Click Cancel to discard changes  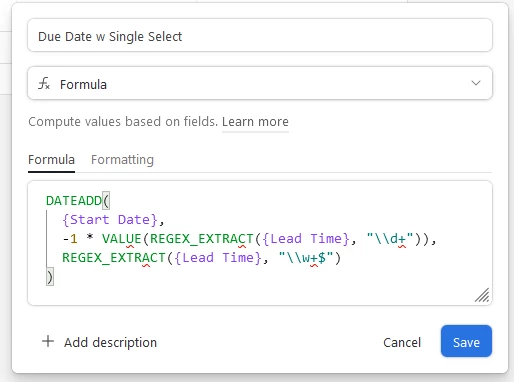pos(402,342)
